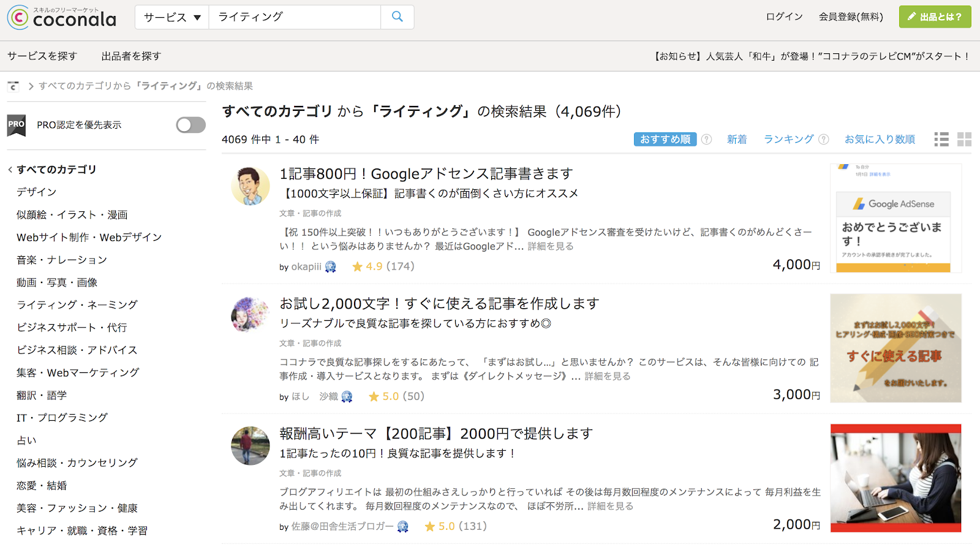
Task: Open okapiii's avatar picture
Action: click(x=251, y=186)
